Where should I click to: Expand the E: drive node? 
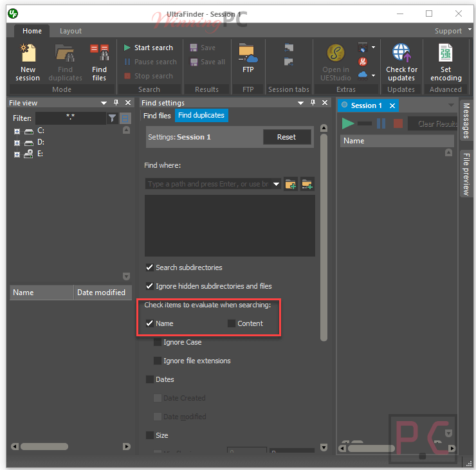(17, 154)
